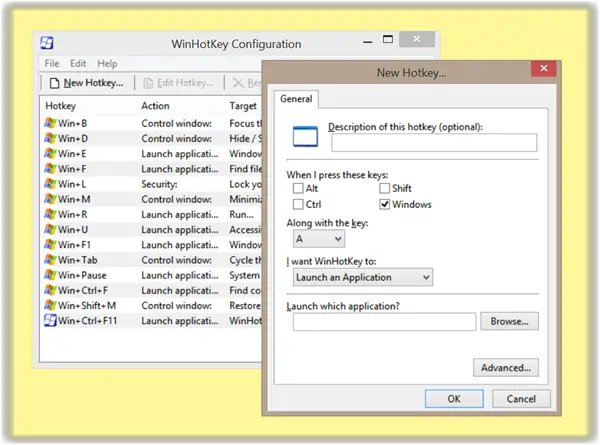Screen dimensions: 600x445
Task: Enable the Shift modifier checkbox
Action: (385, 188)
